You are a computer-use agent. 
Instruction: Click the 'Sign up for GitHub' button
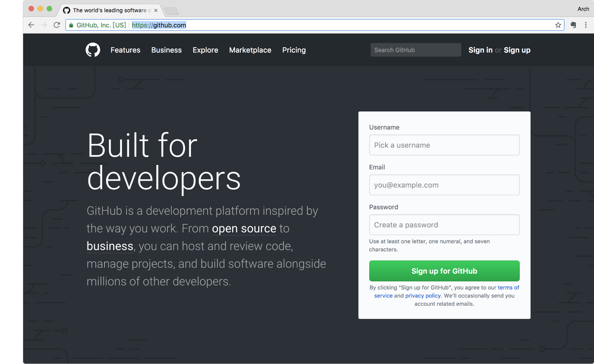[444, 271]
